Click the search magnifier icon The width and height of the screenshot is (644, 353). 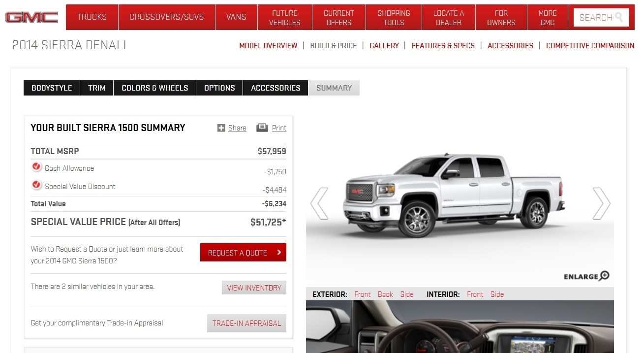[x=619, y=17]
